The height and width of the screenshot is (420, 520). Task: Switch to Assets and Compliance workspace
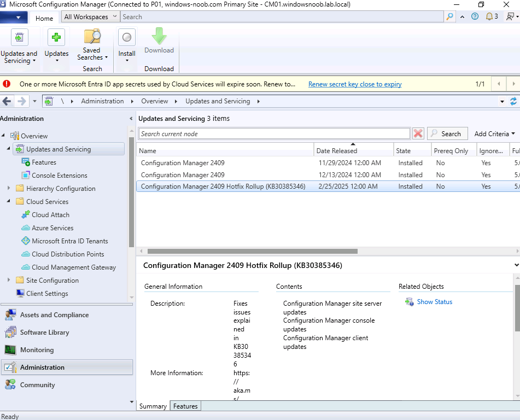pyautogui.click(x=67, y=315)
